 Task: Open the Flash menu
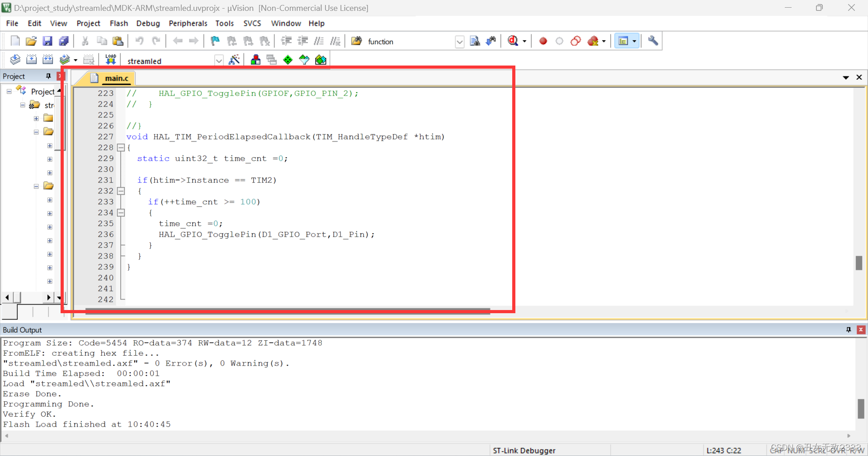click(x=119, y=24)
